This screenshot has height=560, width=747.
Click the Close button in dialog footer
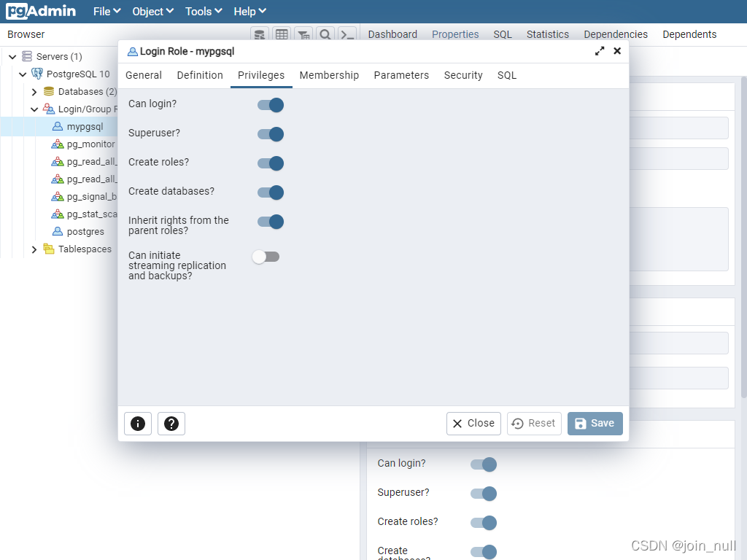point(473,424)
